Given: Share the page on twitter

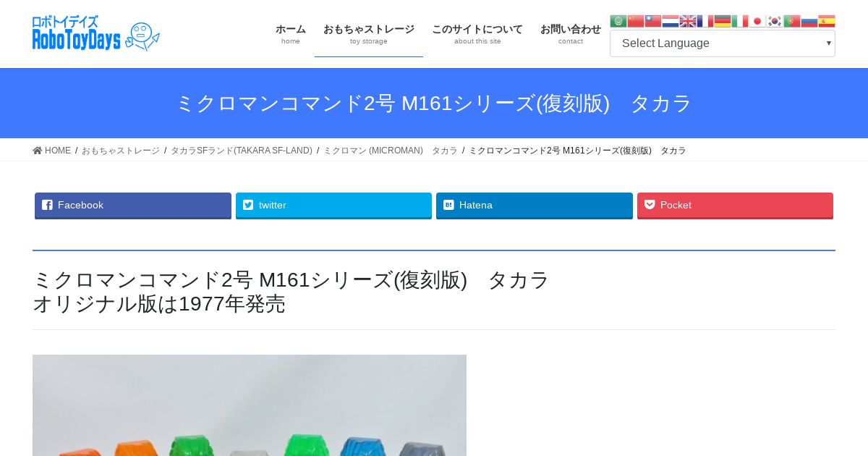Looking at the screenshot, I should tap(333, 206).
